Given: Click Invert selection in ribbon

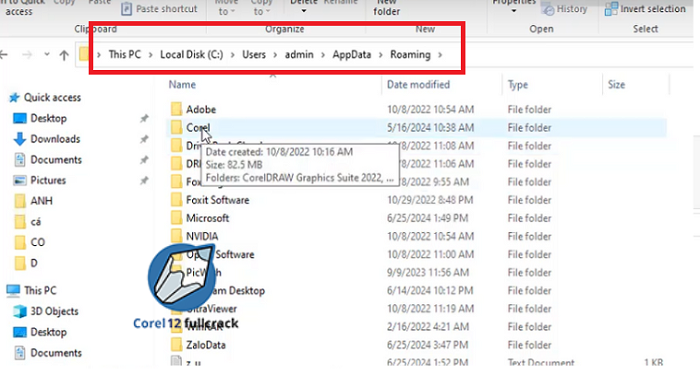Looking at the screenshot, I should pyautogui.click(x=645, y=9).
